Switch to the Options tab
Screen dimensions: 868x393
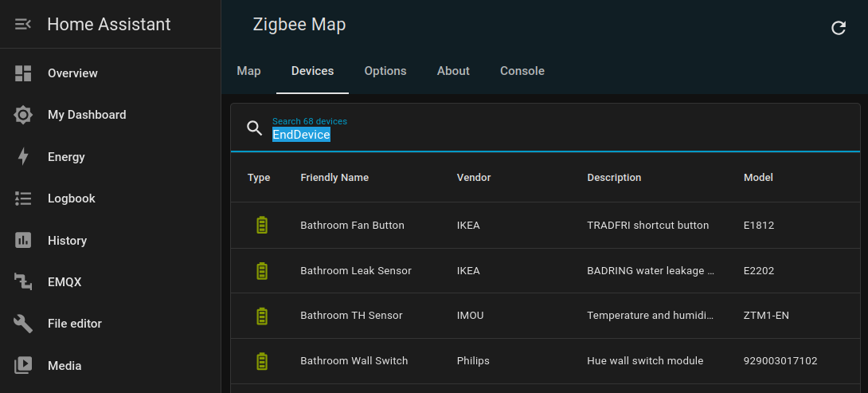385,71
